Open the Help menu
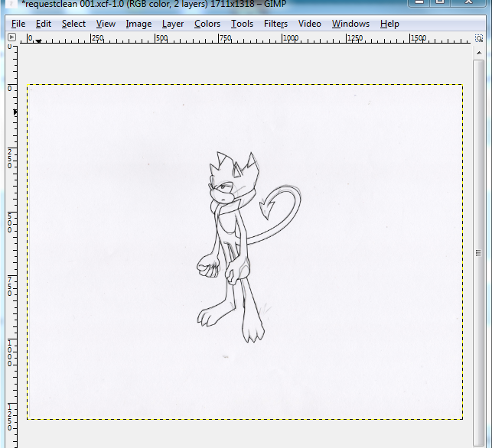Viewport: 492px width, 448px height. pos(389,24)
